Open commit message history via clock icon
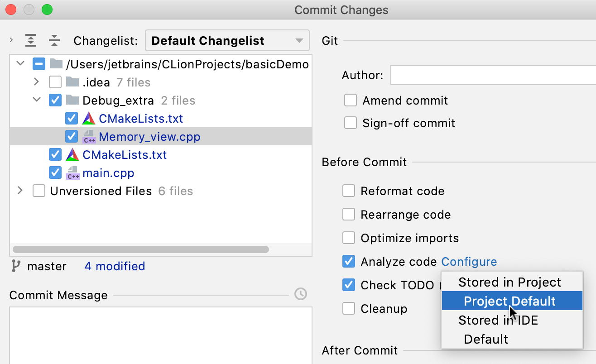 pyautogui.click(x=300, y=294)
